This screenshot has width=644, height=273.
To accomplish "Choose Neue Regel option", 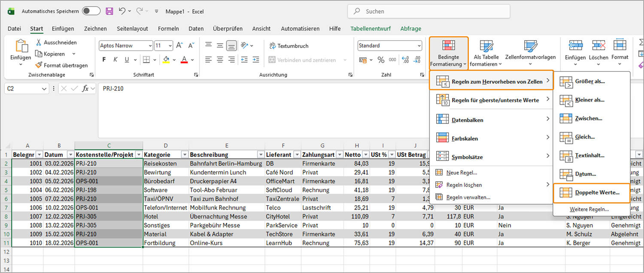I will pos(462,173).
